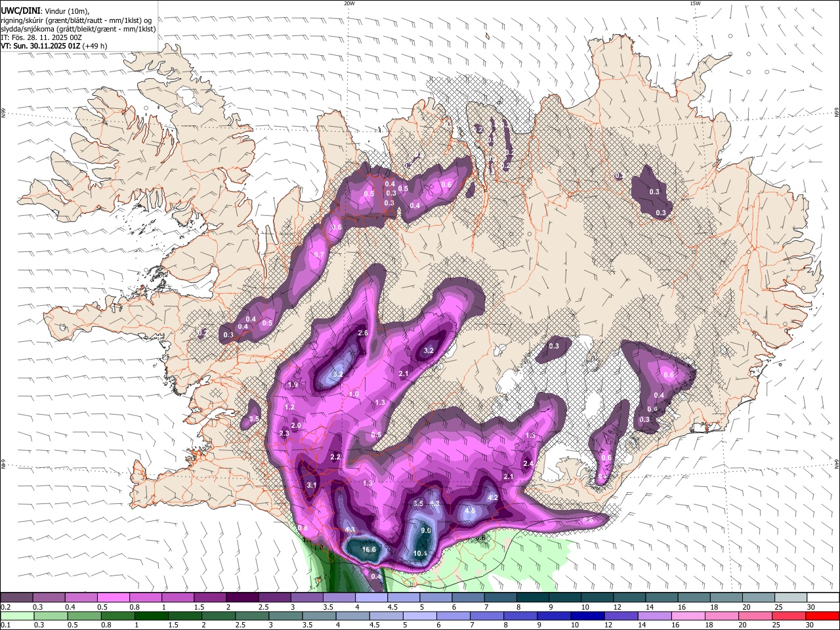Image resolution: width=840 pixels, height=630 pixels.
Task: Select top legend row swatch for 0.2–0.3
Action: coord(16,597)
